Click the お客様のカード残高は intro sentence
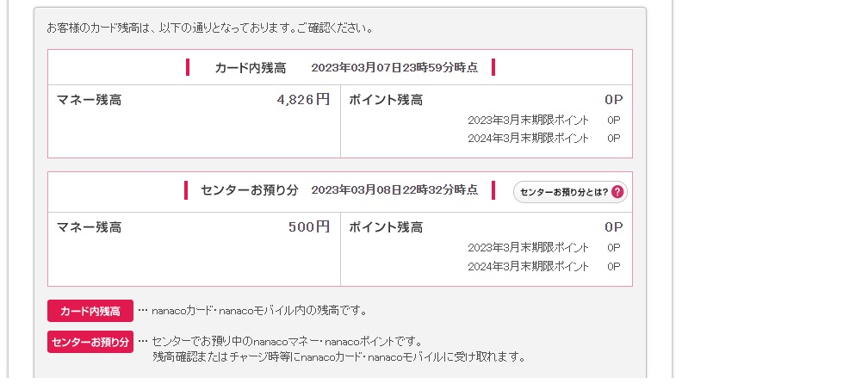 point(209,28)
